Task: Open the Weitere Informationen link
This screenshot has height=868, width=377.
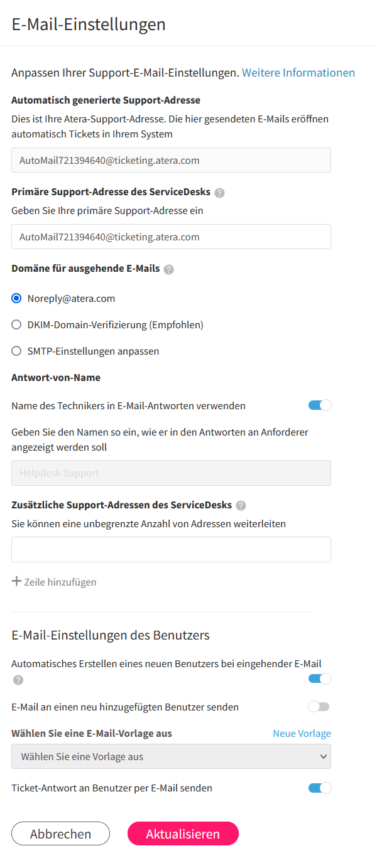Action: [x=298, y=73]
